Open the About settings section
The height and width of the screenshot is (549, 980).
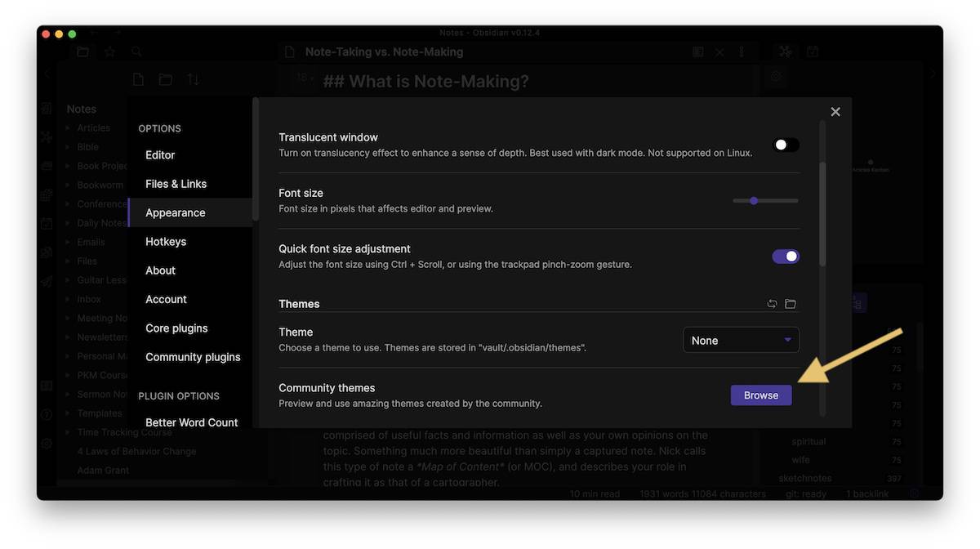pos(160,270)
